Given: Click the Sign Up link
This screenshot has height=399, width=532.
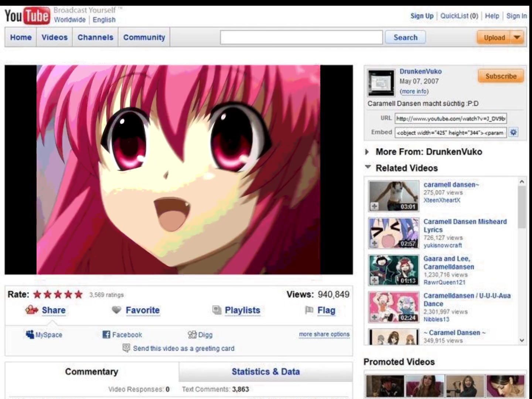Looking at the screenshot, I should [422, 16].
